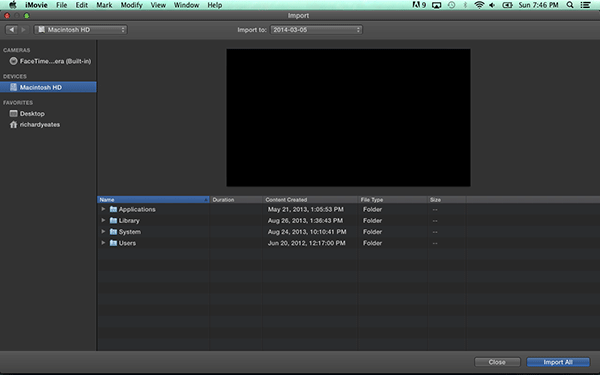Viewport: 600px width, 375px height.
Task: Click the battery status icon
Action: pyautogui.click(x=507, y=5)
